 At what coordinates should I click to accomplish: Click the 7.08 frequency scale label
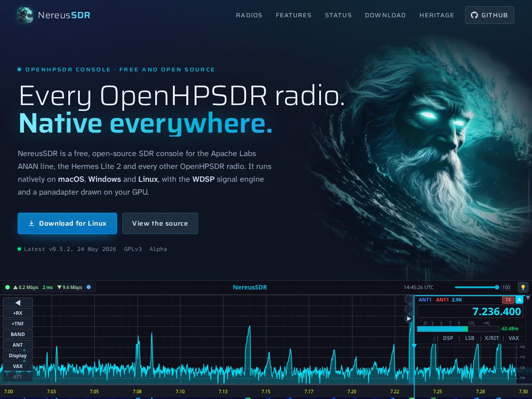click(137, 391)
